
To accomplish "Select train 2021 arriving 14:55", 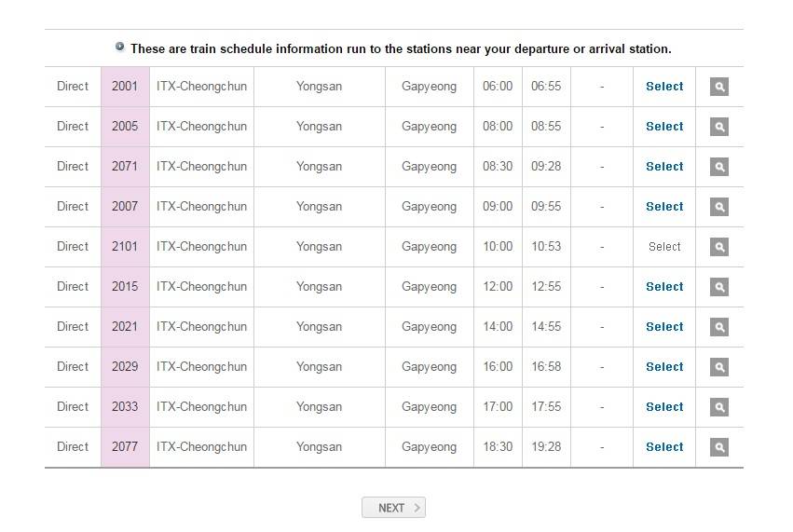I will 664,327.
